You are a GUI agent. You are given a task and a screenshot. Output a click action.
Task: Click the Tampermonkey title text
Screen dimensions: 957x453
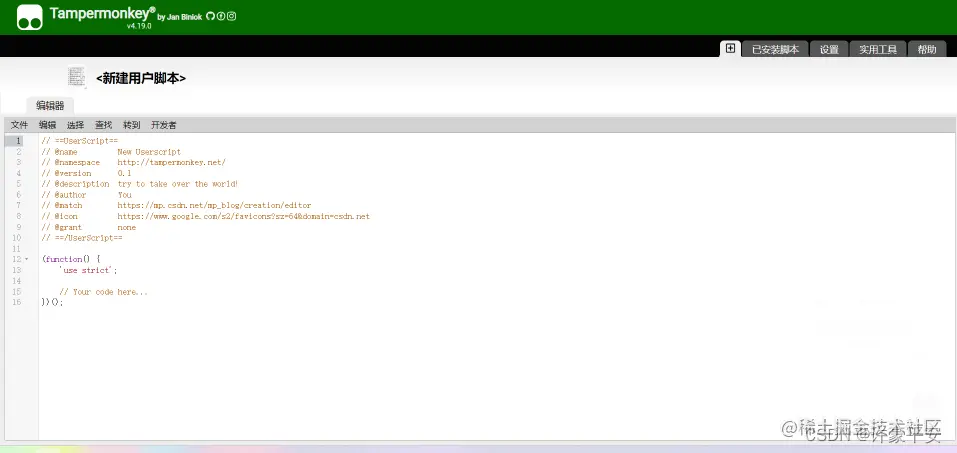pyautogui.click(x=103, y=13)
